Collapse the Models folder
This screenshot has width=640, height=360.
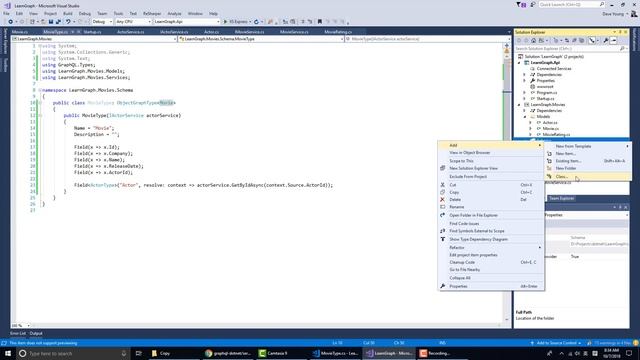[x=525, y=117]
